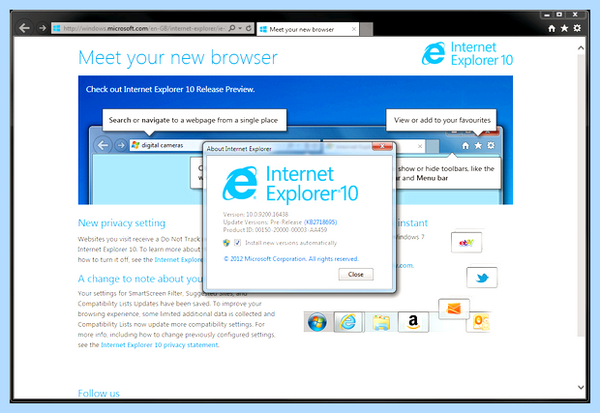Click the Twitter bird pinned site tile
This screenshot has height=413, width=600.
[x=482, y=278]
